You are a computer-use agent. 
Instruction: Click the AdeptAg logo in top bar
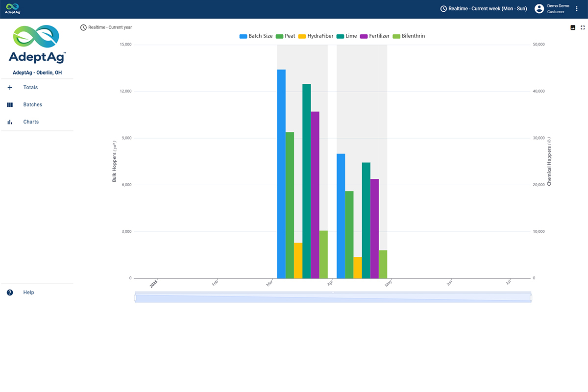[x=13, y=8]
